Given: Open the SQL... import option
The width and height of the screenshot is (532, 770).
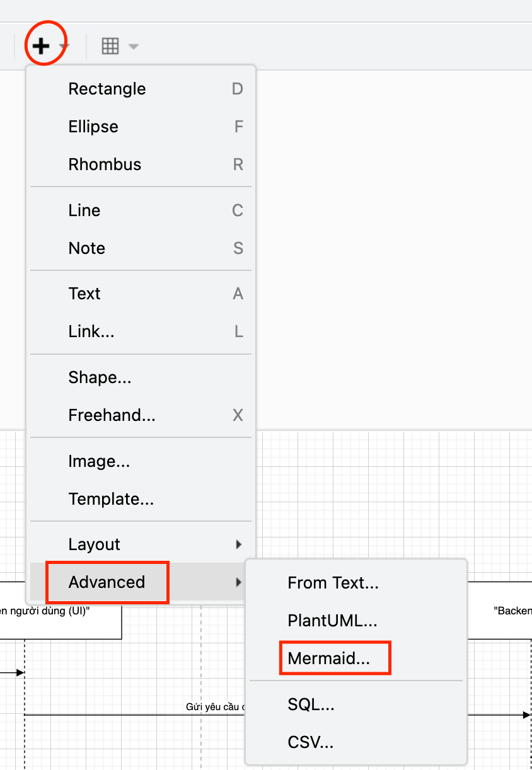Looking at the screenshot, I should 311,704.
